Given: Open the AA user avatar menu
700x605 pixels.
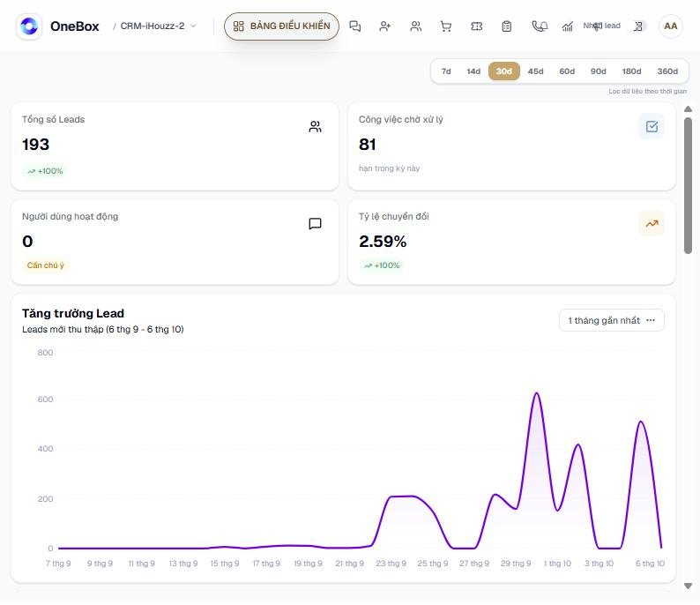Looking at the screenshot, I should (x=670, y=26).
